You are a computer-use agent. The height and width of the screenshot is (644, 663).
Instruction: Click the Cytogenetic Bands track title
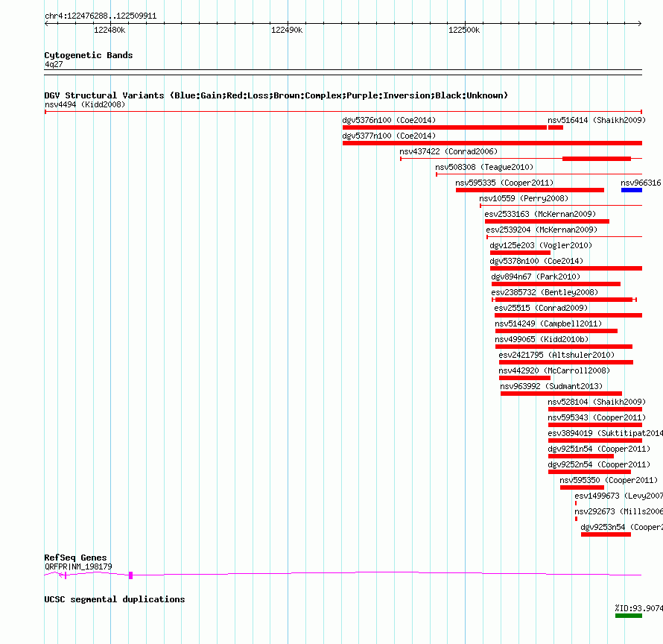tap(89, 55)
